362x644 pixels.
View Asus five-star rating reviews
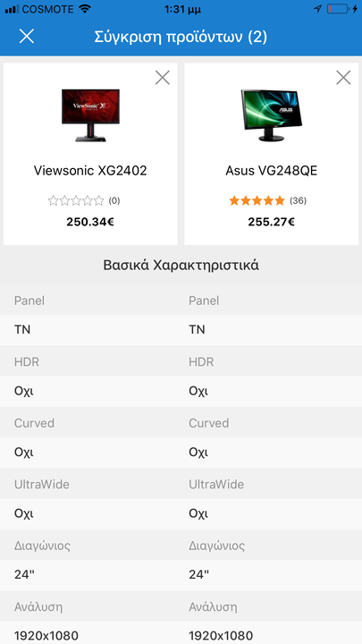(x=257, y=200)
